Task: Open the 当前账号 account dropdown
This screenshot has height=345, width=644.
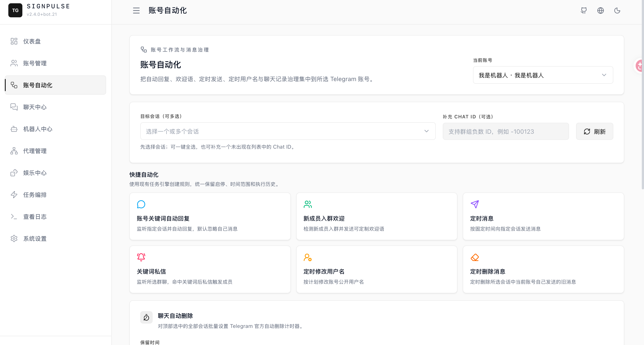Action: coord(543,75)
